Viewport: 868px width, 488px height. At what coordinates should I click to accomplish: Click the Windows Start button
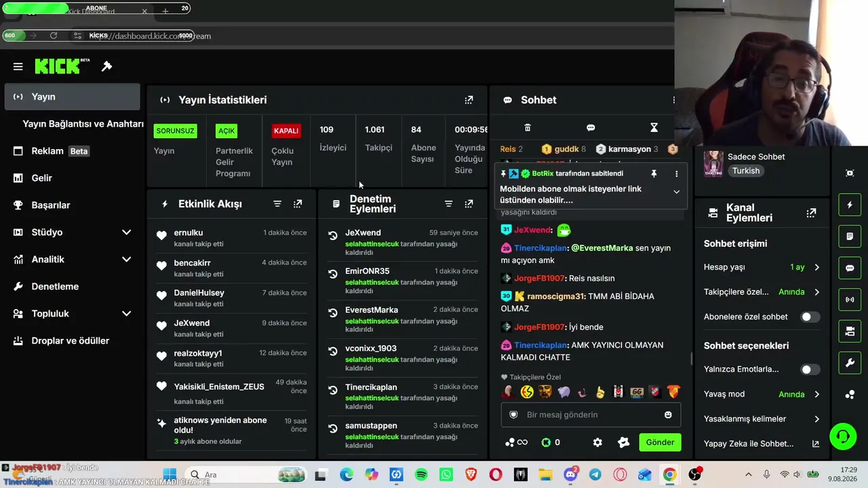pos(170,474)
